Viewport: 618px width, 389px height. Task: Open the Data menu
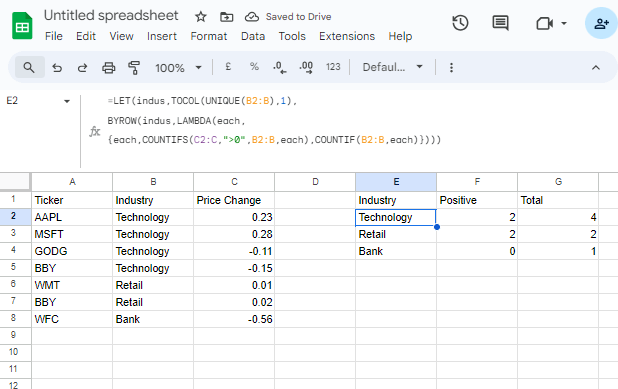point(253,36)
